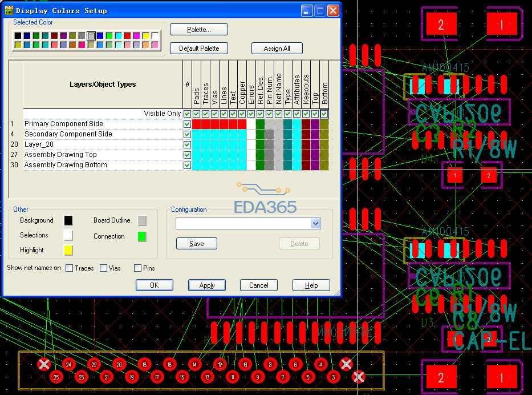Pick the yellow swatch in the top palette row
This screenshot has width=532, height=395.
(145, 36)
